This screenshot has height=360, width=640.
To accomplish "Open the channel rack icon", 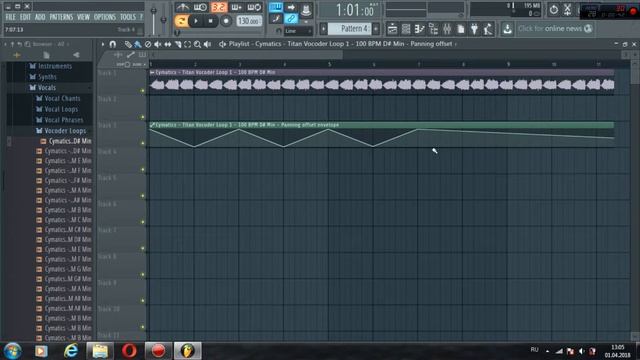I will click(406, 29).
